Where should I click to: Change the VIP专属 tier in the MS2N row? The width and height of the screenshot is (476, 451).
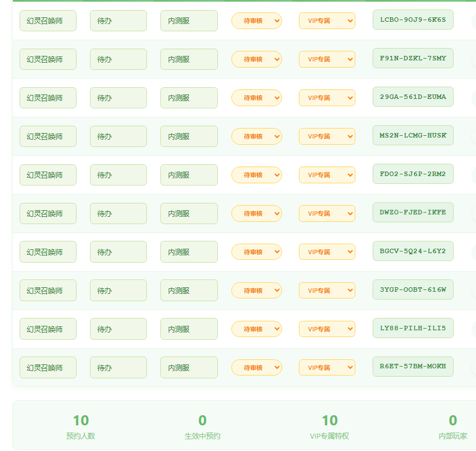327,136
